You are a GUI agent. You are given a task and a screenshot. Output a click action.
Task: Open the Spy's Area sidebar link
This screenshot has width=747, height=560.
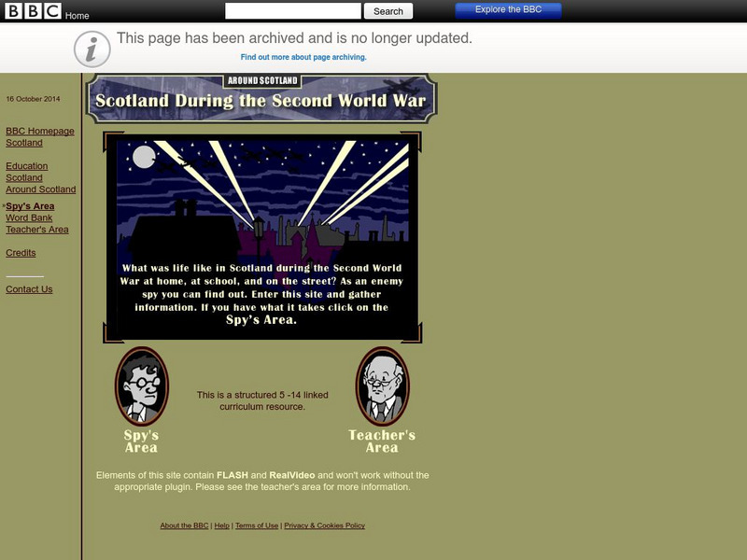(x=29, y=205)
